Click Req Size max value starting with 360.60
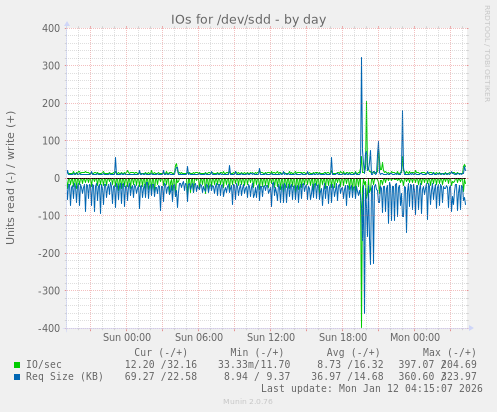497x412 pixels. (438, 377)
